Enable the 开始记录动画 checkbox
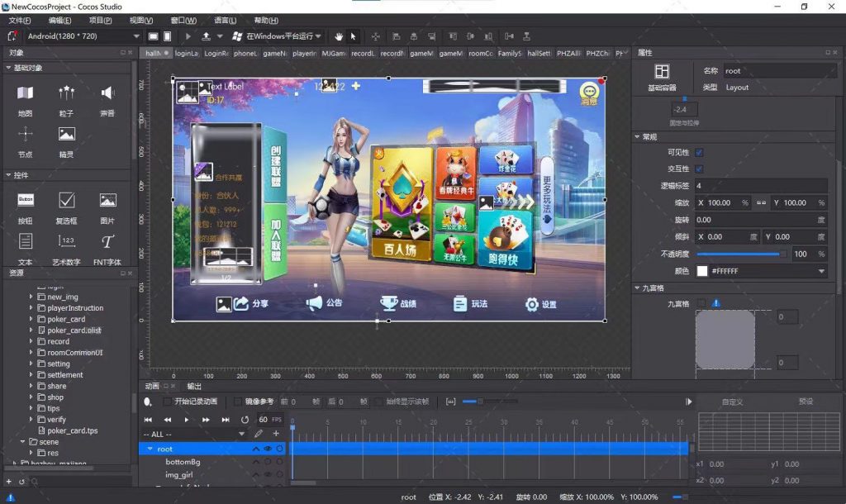 (x=168, y=402)
